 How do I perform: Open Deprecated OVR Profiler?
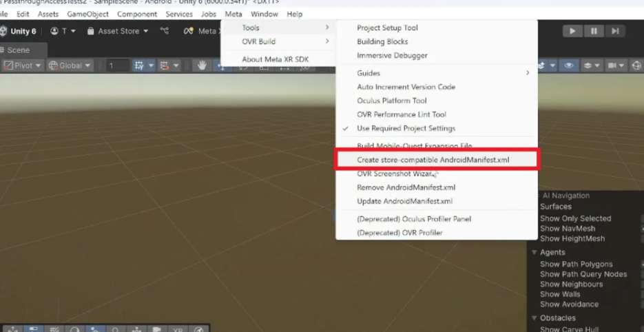click(437, 233)
